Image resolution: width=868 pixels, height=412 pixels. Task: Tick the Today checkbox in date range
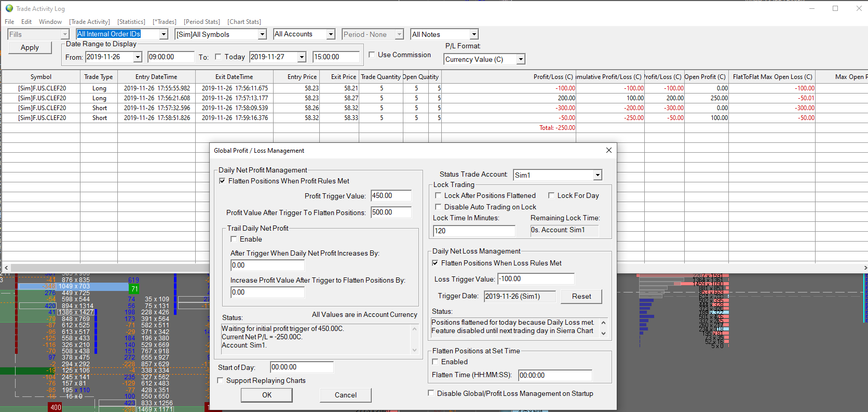click(218, 57)
